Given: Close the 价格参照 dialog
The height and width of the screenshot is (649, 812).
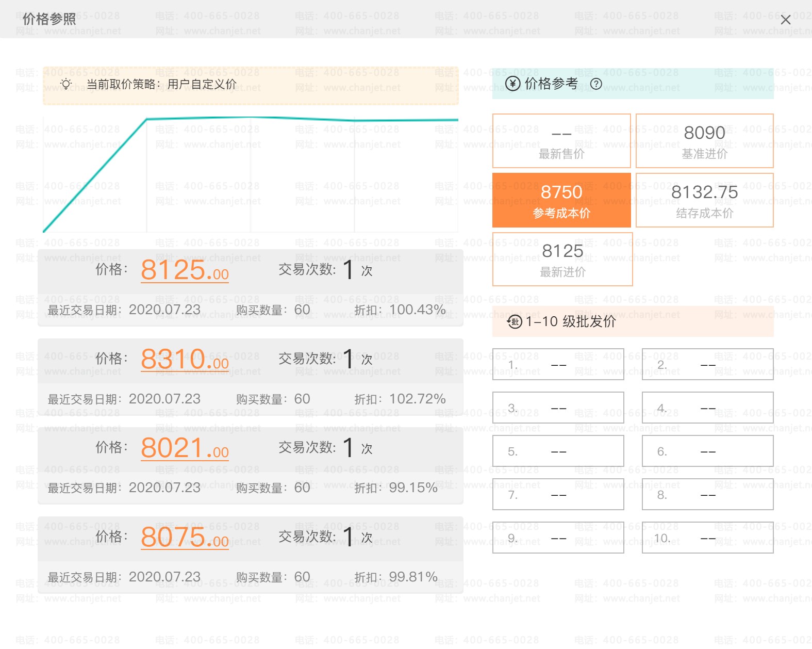Looking at the screenshot, I should pos(785,20).
